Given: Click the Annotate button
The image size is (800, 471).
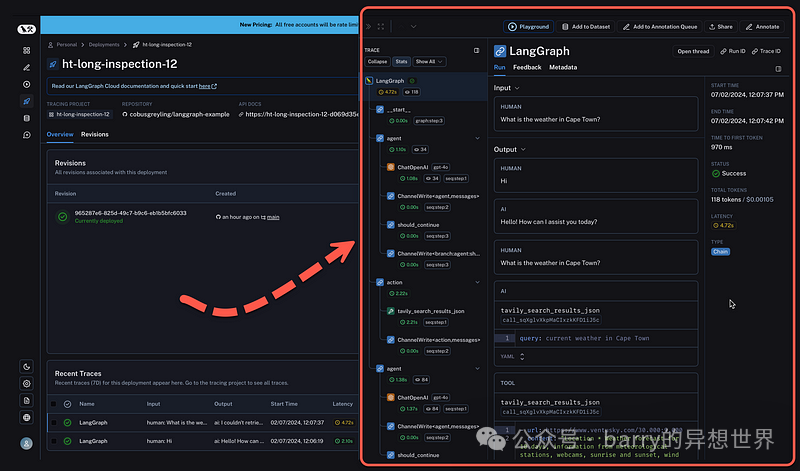Looking at the screenshot, I should 762,27.
